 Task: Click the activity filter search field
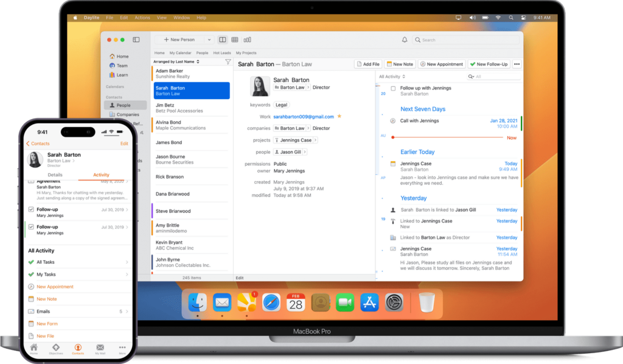(493, 77)
